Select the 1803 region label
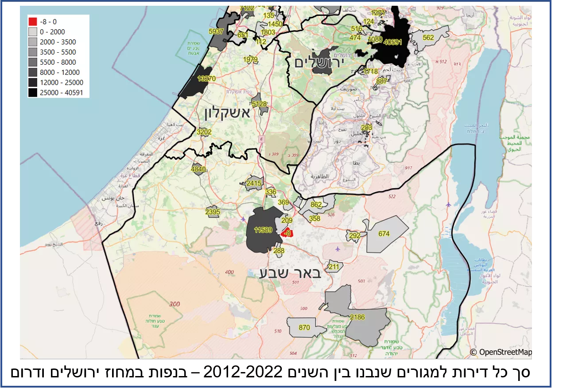 (268, 32)
